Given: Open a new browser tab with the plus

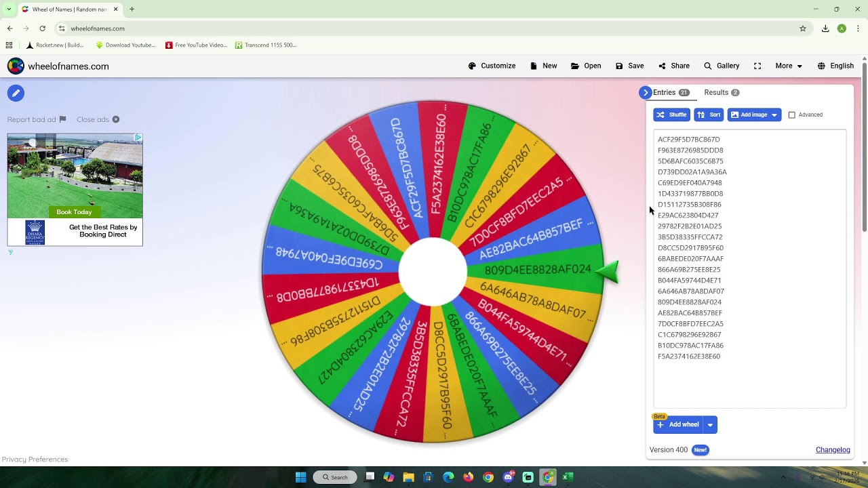Looking at the screenshot, I should (x=132, y=9).
